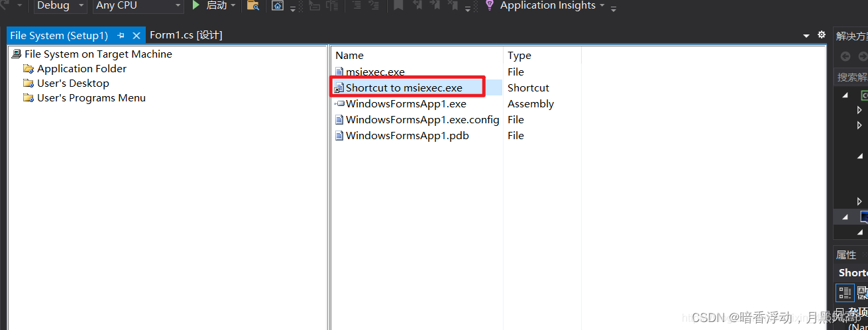
Task: Click the window settings gear icon
Action: 822,34
